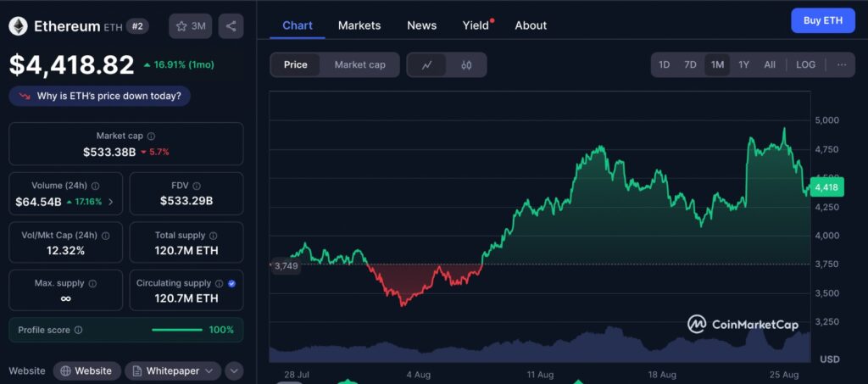The image size is (868, 384).
Task: Open the Website link button
Action: [x=86, y=370]
